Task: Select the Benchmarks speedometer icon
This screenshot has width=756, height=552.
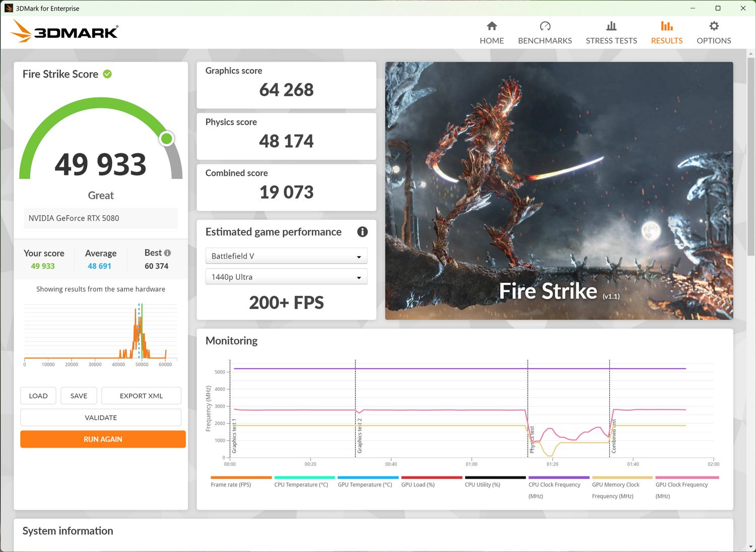Action: click(x=545, y=26)
